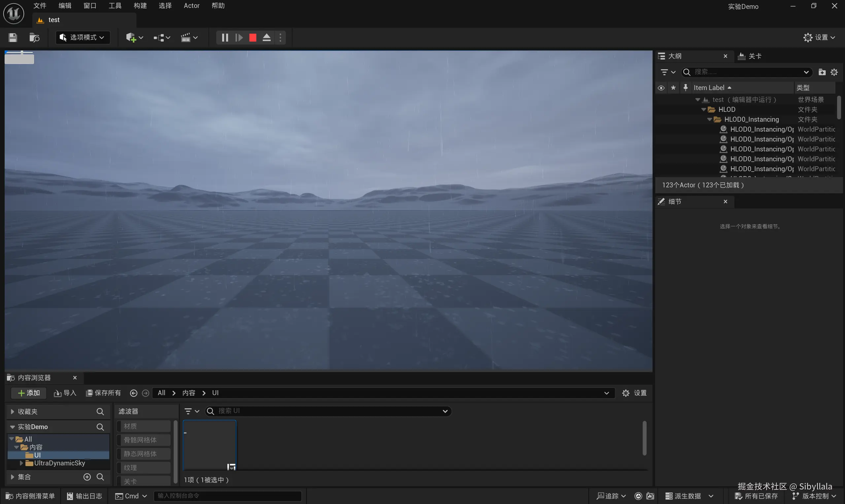This screenshot has width=845, height=504.
Task: Click the console command input field
Action: (x=227, y=496)
